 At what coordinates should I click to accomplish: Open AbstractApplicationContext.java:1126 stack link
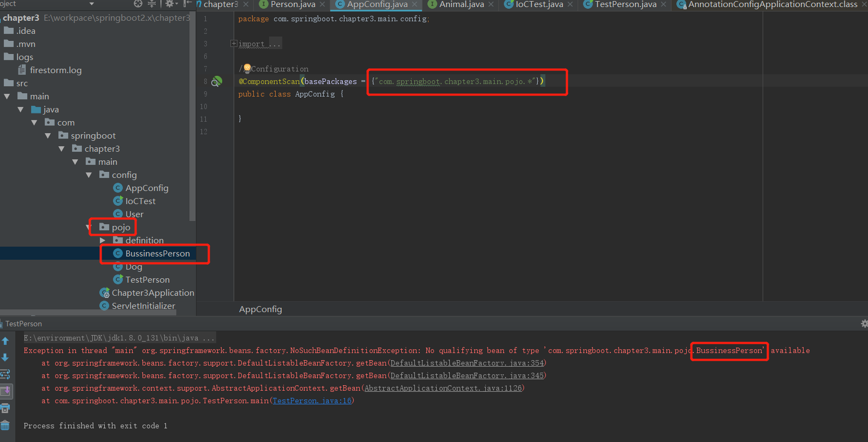point(443,389)
